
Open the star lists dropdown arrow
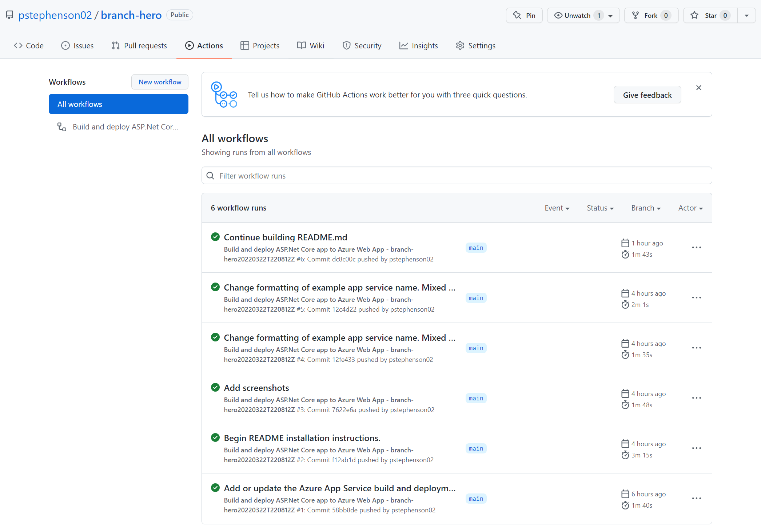click(x=746, y=15)
